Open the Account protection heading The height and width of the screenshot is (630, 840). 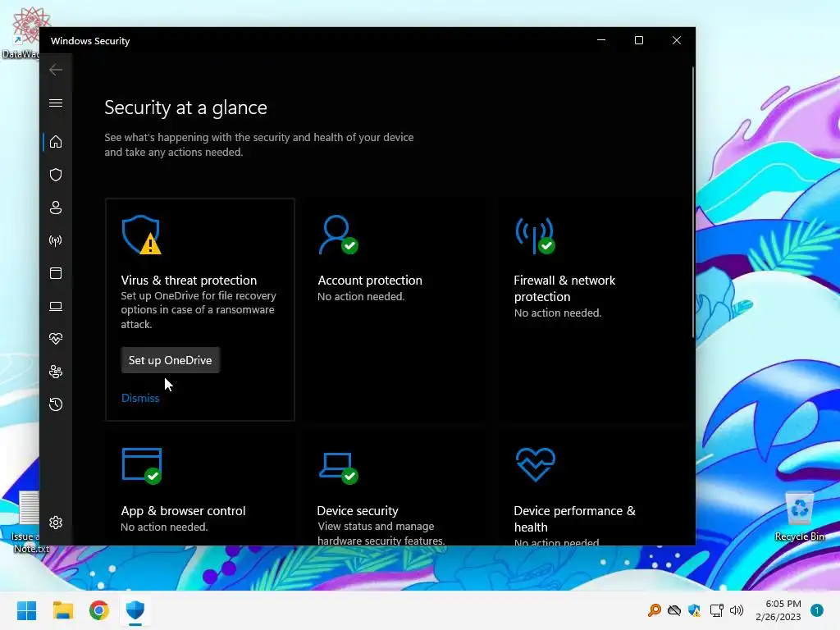370,281
